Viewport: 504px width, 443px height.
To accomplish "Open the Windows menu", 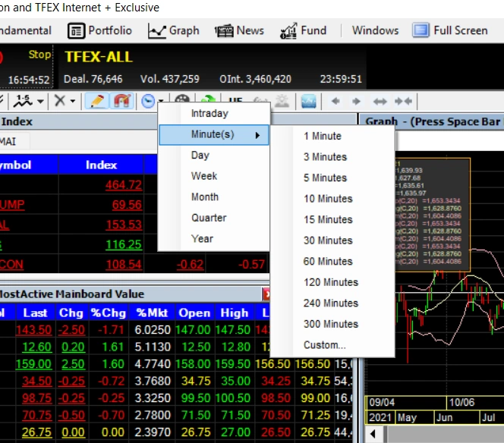I will click(375, 30).
